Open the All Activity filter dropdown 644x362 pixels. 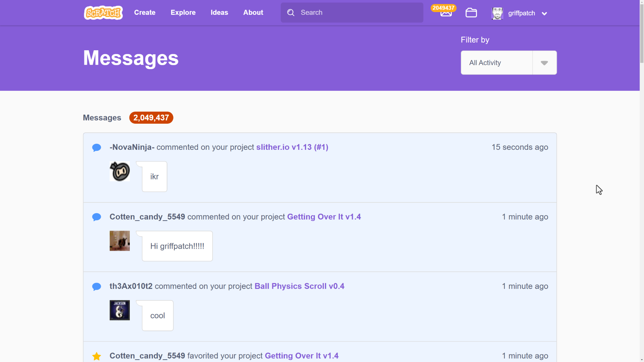(x=509, y=63)
